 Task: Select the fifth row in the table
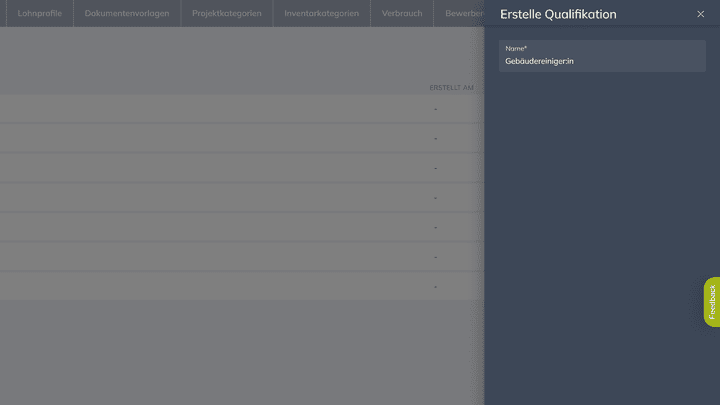(x=240, y=228)
